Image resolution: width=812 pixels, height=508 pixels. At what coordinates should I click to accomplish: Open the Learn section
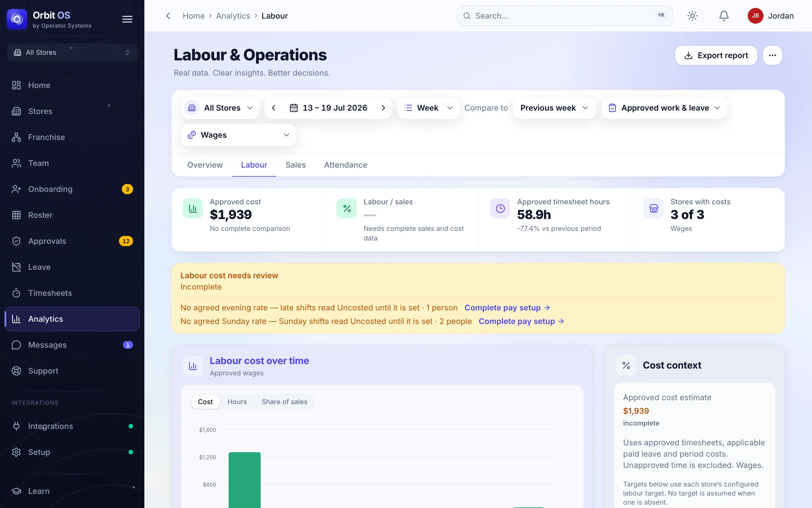pyautogui.click(x=72, y=491)
